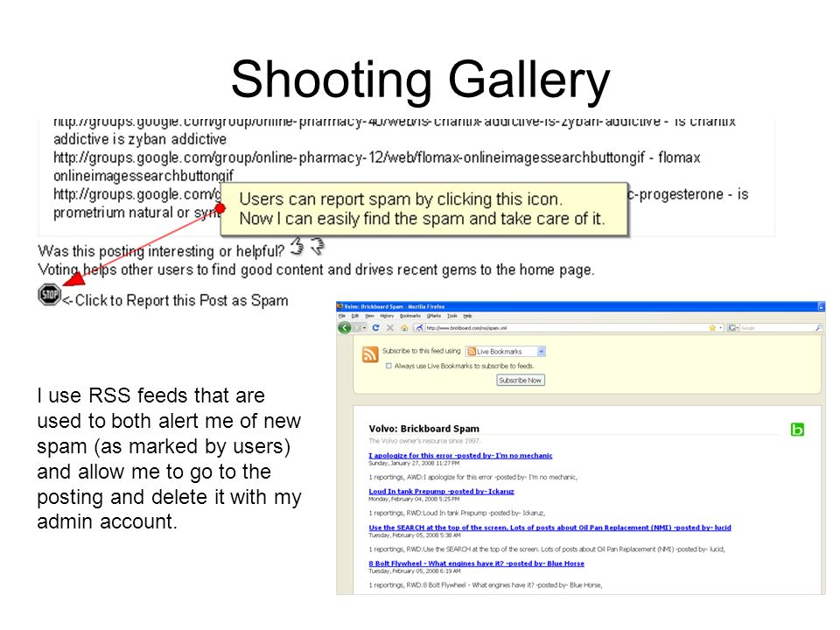The height and width of the screenshot is (630, 840).
Task: Open the Firefox home page icon
Action: [404, 328]
